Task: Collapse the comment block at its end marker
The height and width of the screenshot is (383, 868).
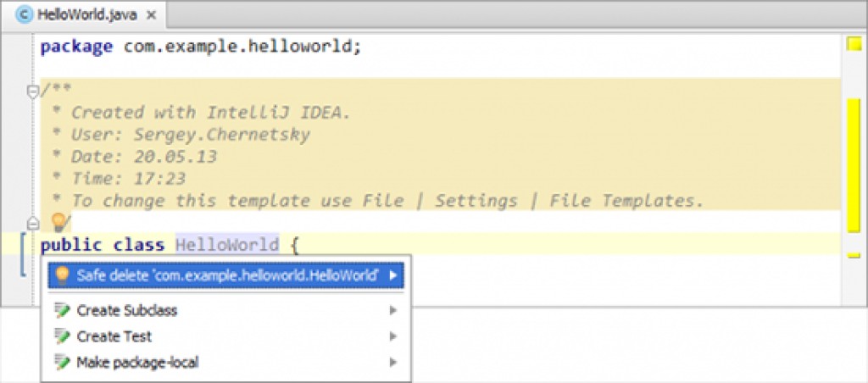Action: 33,223
